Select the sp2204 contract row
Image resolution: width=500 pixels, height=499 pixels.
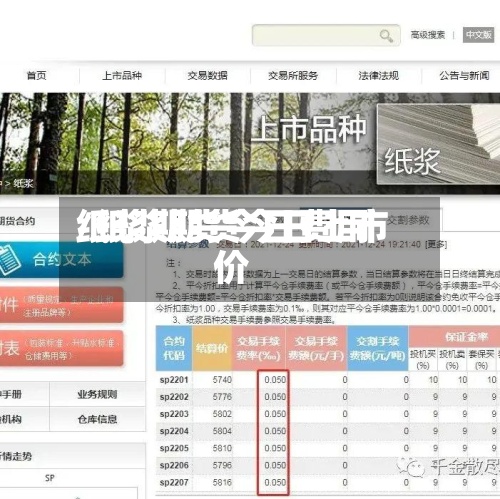pyautogui.click(x=328, y=431)
